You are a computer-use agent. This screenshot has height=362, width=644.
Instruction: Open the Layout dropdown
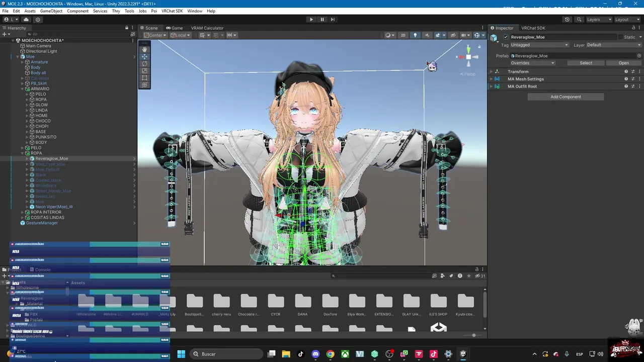627,20
